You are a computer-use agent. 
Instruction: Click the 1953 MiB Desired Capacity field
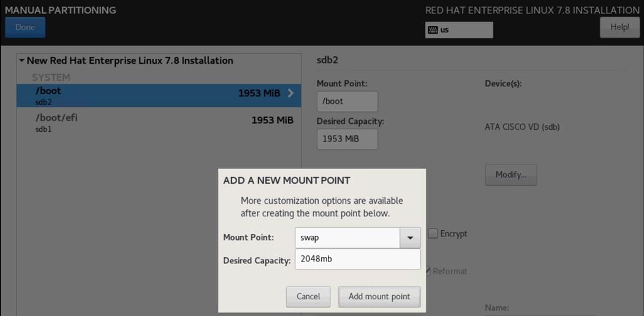pyautogui.click(x=347, y=139)
